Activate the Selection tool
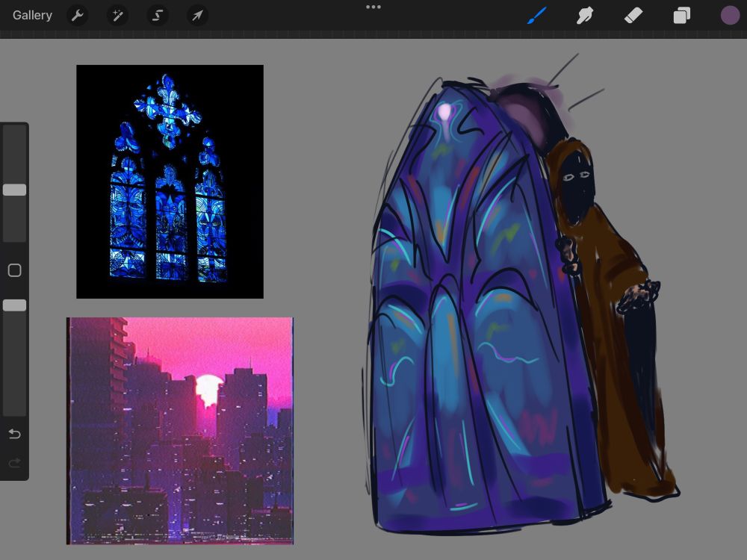Screen dimensions: 747x560 pos(158,15)
